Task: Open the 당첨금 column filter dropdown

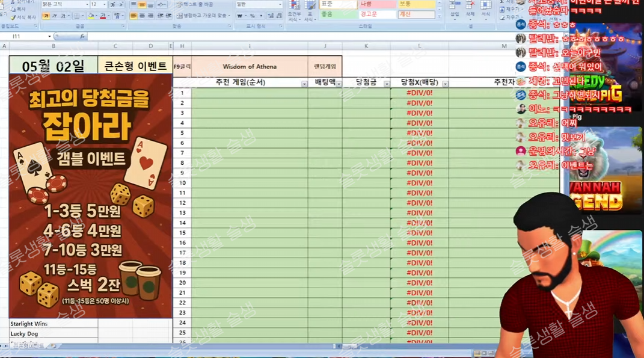Action: point(387,84)
